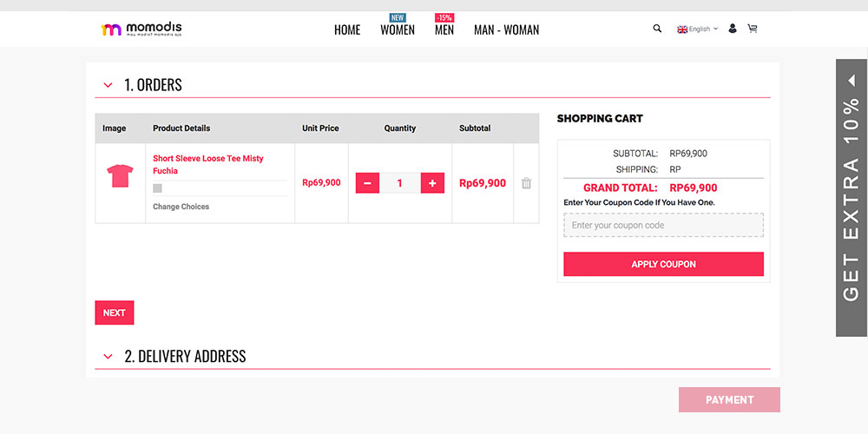Image resolution: width=868 pixels, height=434 pixels.
Task: Open the MAN - WOMAN menu
Action: point(507,30)
